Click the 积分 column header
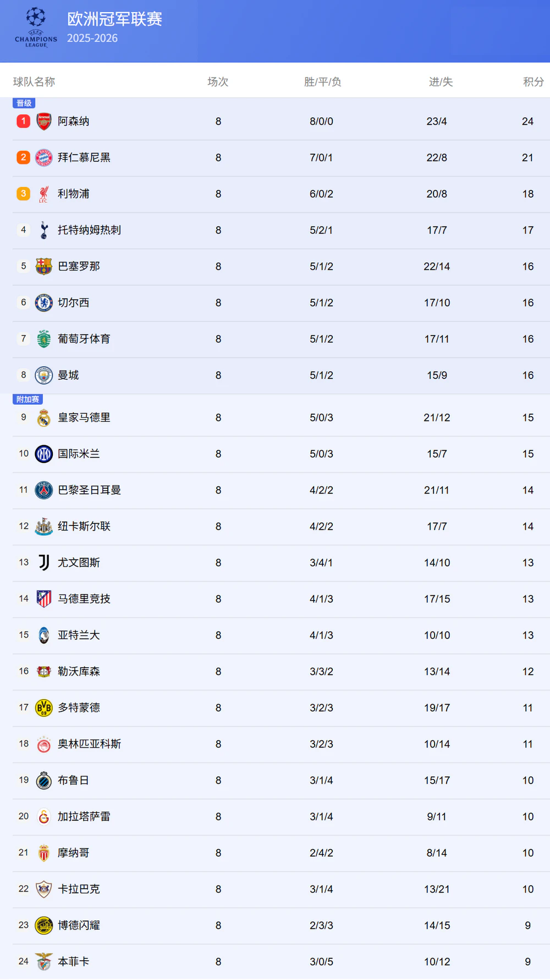Viewport: 550px width, 980px height. click(533, 82)
